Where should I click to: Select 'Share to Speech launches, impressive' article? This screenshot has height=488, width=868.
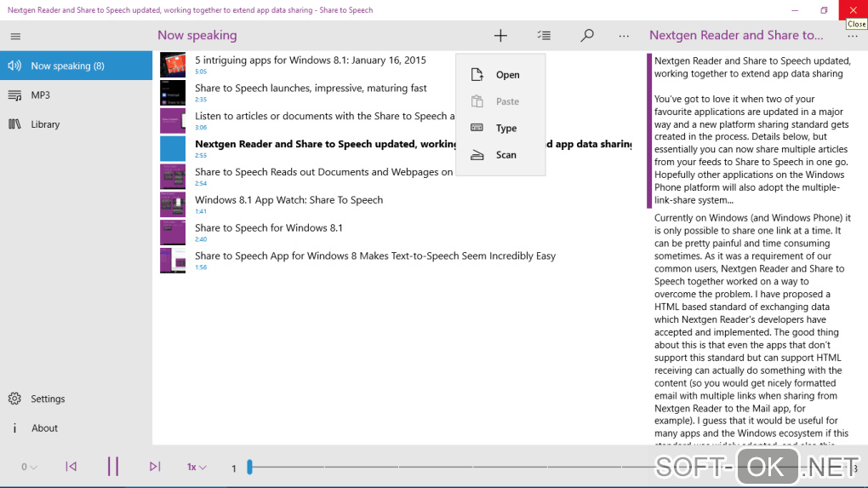pos(311,88)
